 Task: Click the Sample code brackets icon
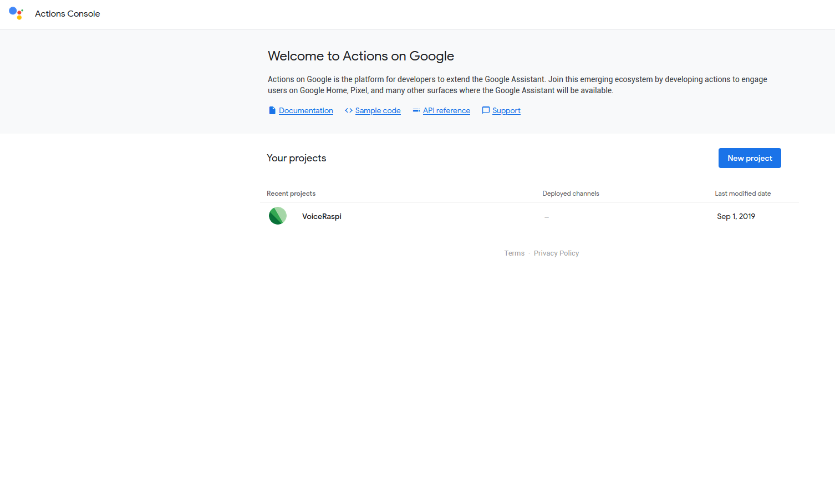coord(349,110)
